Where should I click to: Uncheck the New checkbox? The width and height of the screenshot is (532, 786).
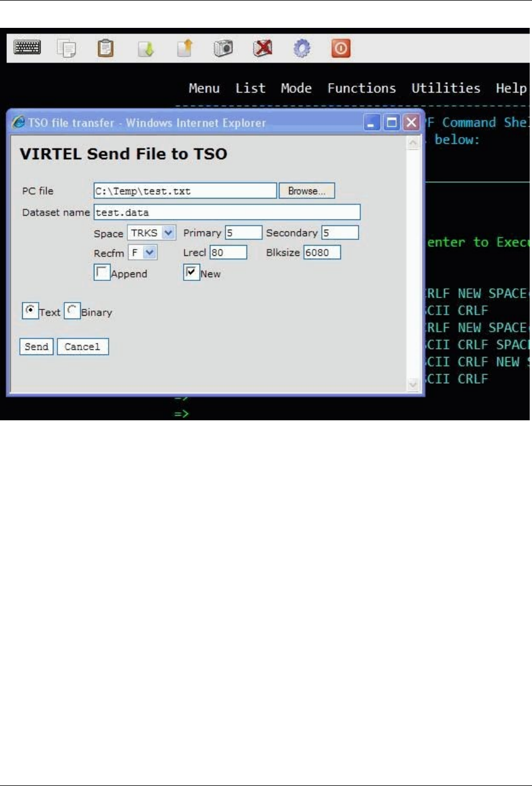(x=191, y=272)
